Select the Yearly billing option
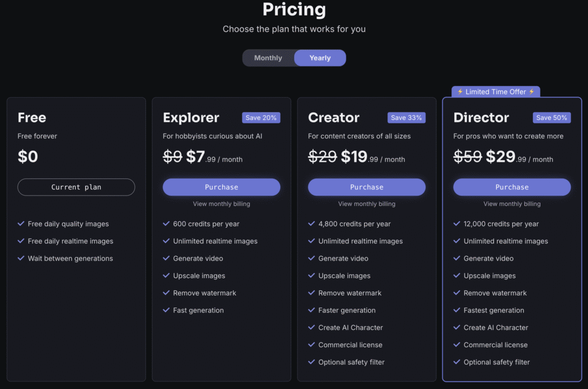This screenshot has height=389, width=588. (x=320, y=58)
